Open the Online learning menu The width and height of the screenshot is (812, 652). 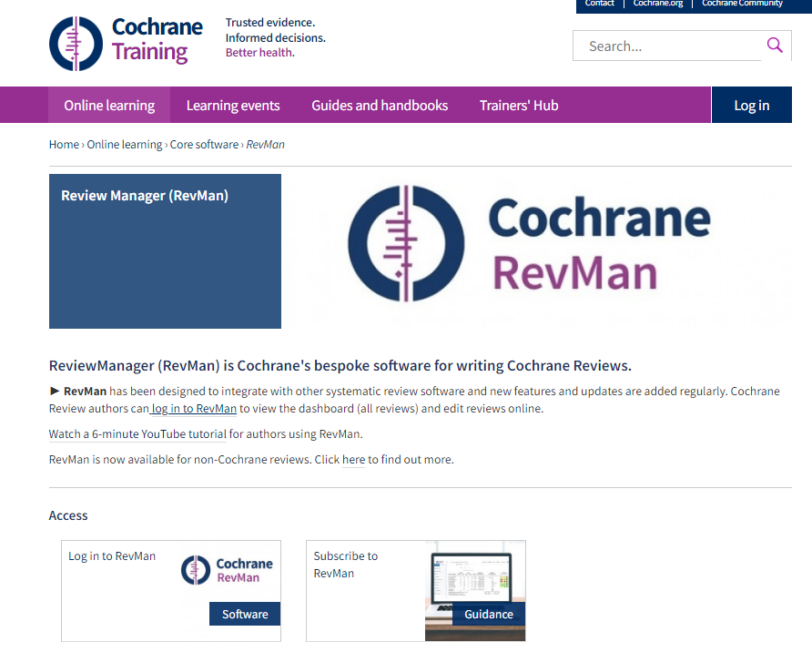pyautogui.click(x=108, y=105)
